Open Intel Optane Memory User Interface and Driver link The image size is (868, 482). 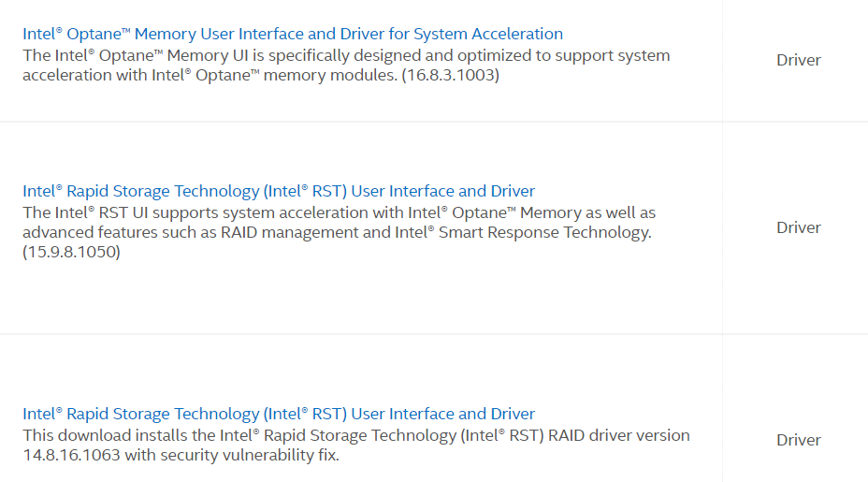292,34
